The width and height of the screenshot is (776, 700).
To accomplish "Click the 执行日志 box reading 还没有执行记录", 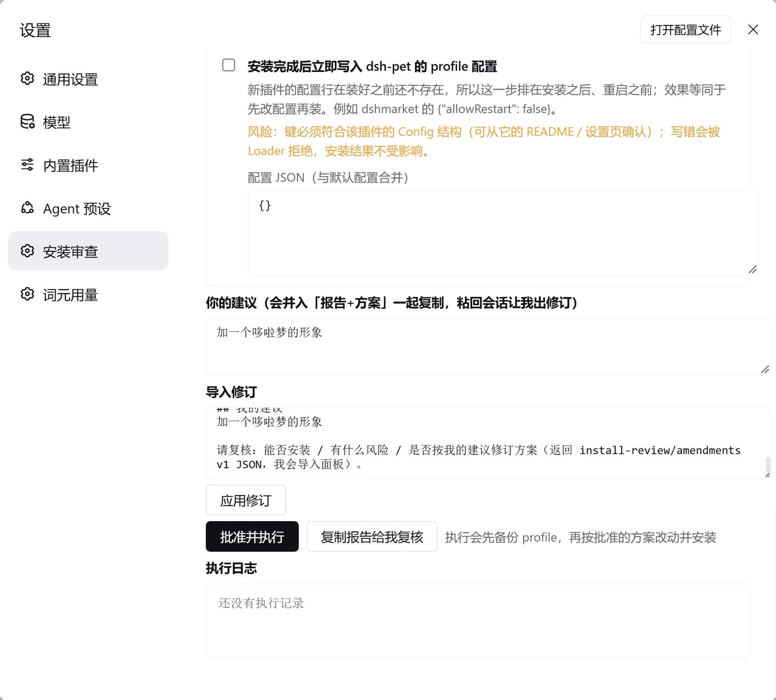I will pos(478,621).
